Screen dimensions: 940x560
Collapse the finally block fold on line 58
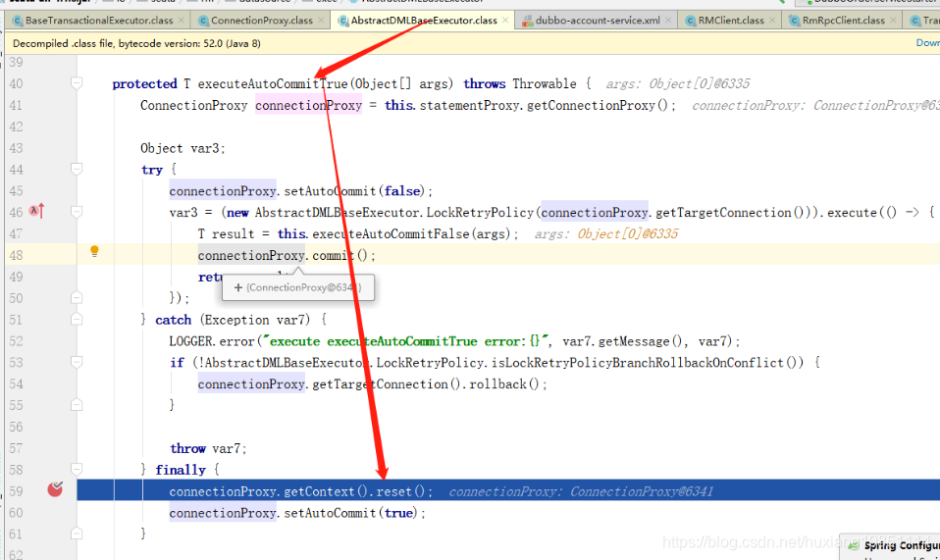tap(77, 469)
